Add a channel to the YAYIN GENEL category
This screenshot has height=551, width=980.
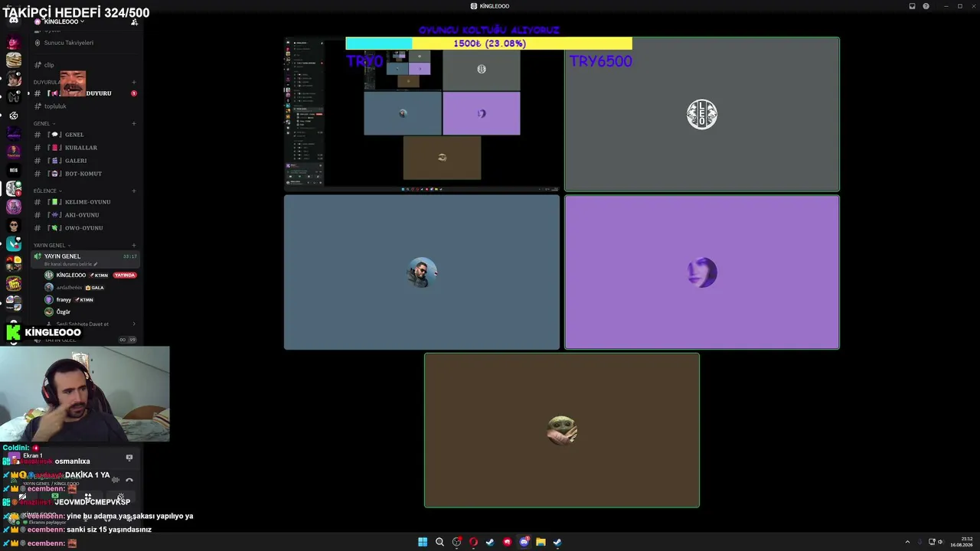pos(134,246)
